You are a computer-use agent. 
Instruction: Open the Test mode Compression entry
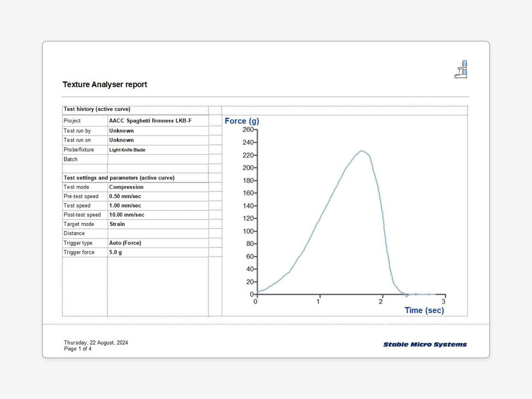(126, 187)
